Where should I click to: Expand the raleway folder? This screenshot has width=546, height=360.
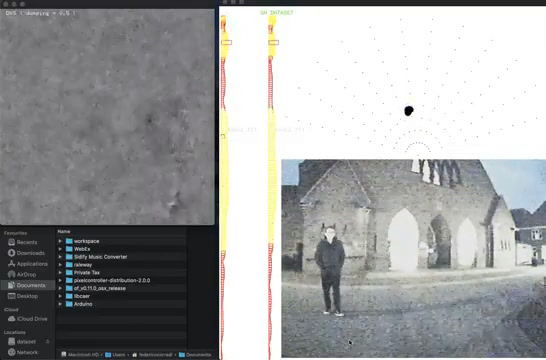click(x=60, y=265)
